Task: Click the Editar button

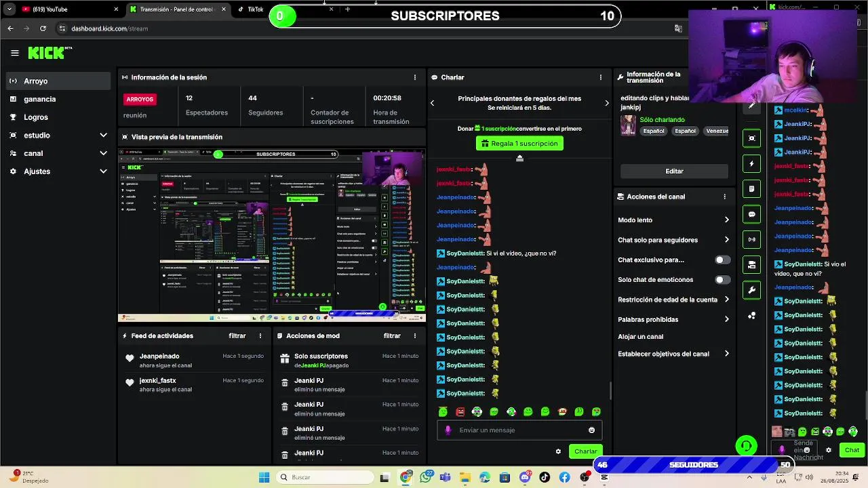Action: (x=674, y=171)
